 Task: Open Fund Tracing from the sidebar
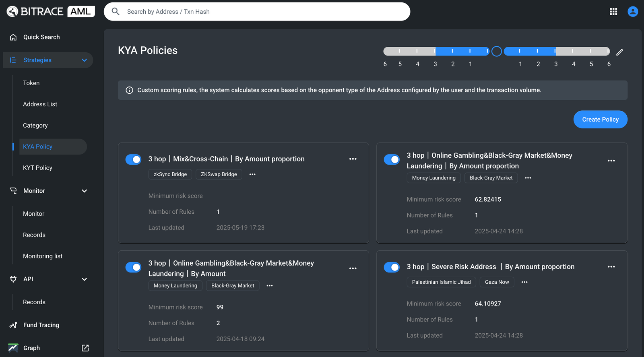point(41,325)
